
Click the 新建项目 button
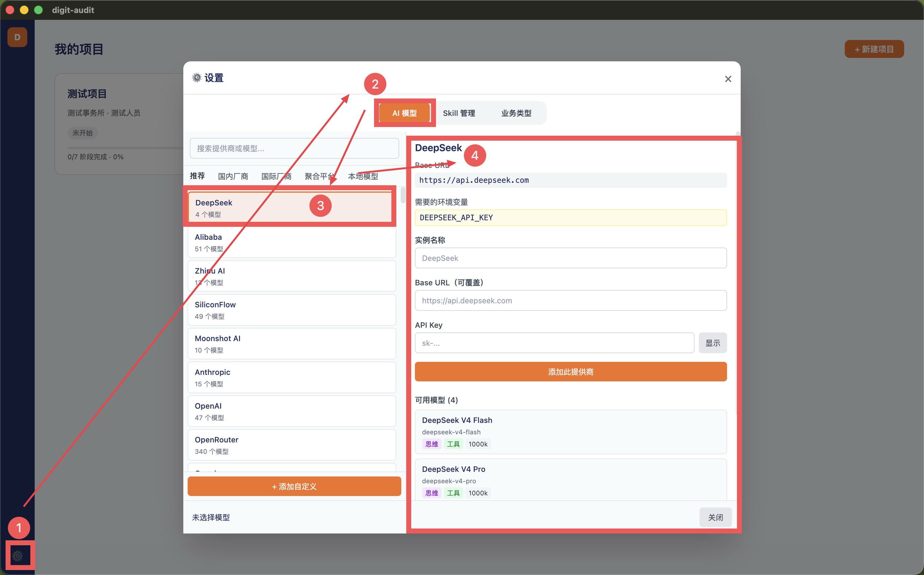click(874, 49)
